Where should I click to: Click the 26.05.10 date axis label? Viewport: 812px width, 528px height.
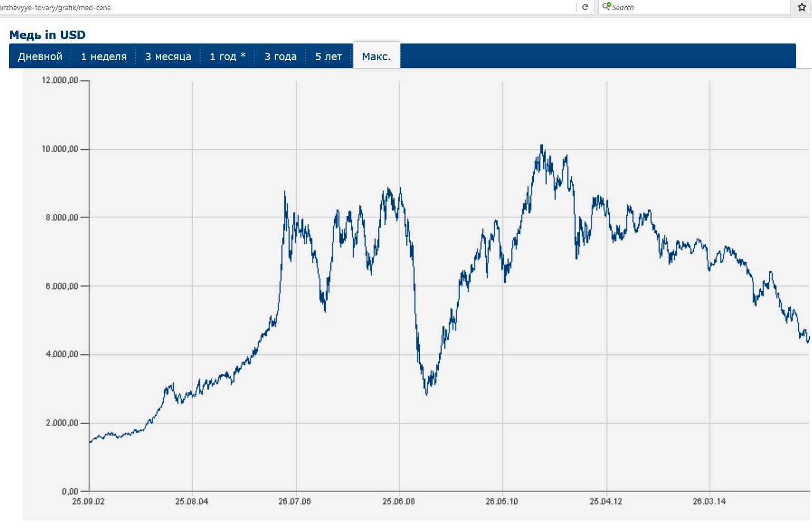(x=502, y=502)
